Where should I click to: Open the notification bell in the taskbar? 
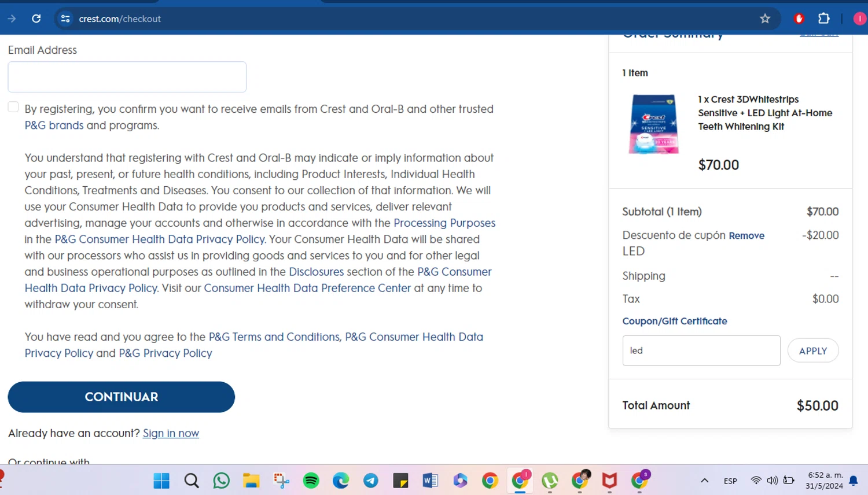[x=854, y=481]
